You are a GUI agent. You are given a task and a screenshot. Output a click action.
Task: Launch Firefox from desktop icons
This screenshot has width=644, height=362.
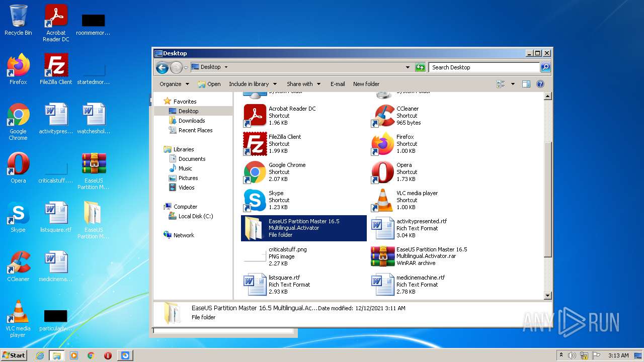18,69
